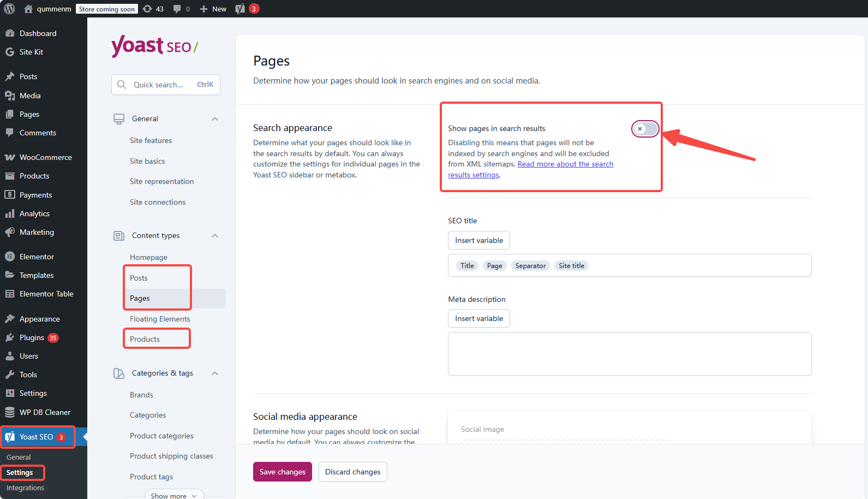
Task: Collapse the Categories & tags section chevron
Action: [x=215, y=373]
